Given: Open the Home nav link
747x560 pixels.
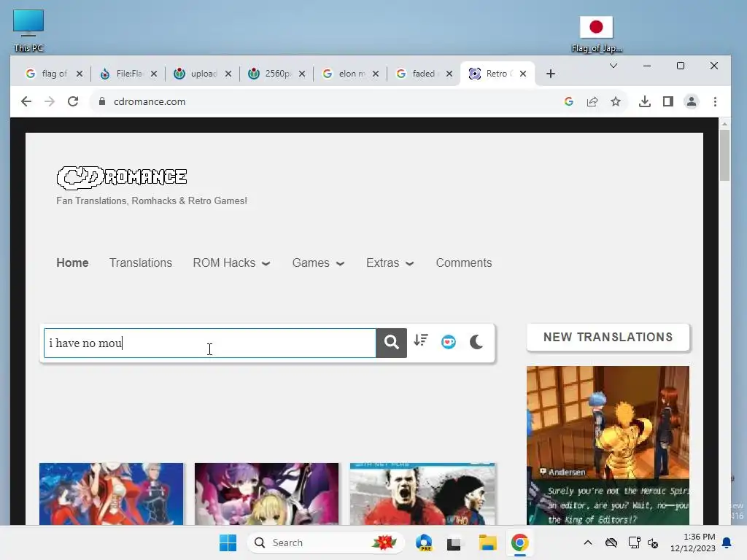Looking at the screenshot, I should 72,262.
